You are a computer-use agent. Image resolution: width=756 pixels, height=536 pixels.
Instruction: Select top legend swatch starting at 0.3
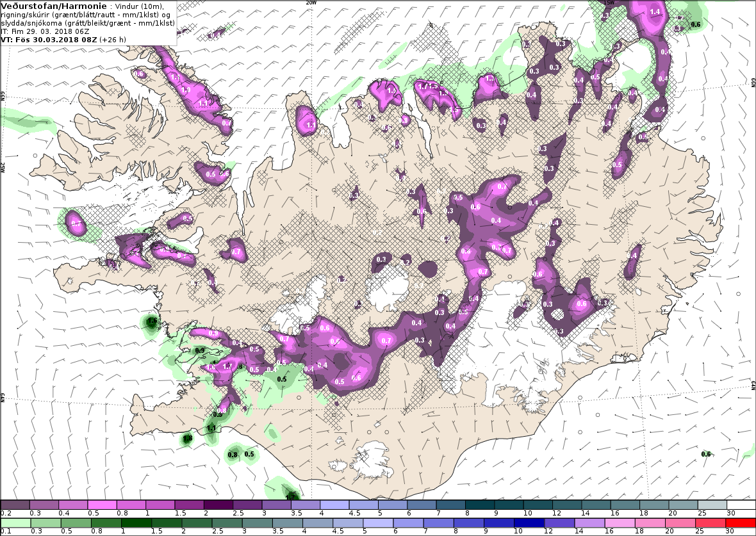[44, 505]
